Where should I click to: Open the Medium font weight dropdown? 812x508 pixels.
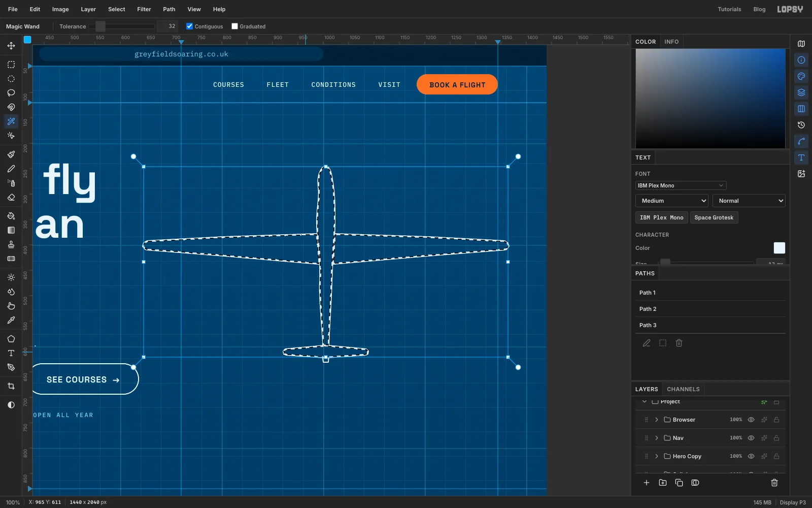pos(672,201)
